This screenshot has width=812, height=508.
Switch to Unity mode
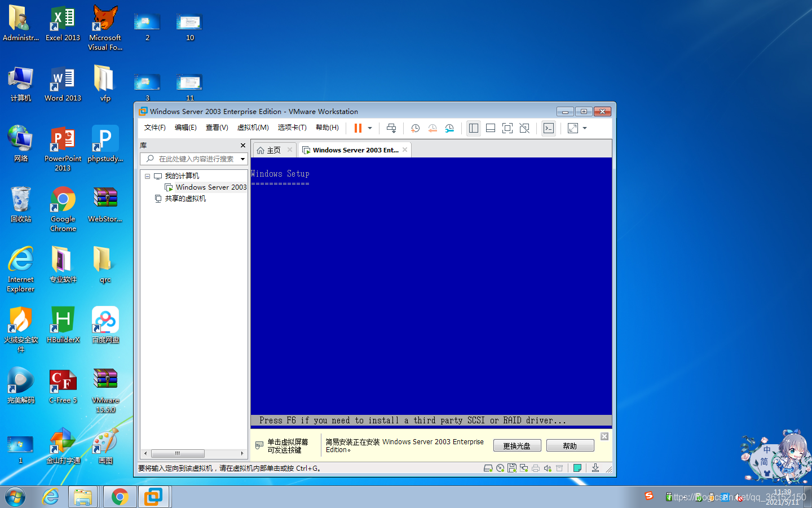(x=524, y=128)
